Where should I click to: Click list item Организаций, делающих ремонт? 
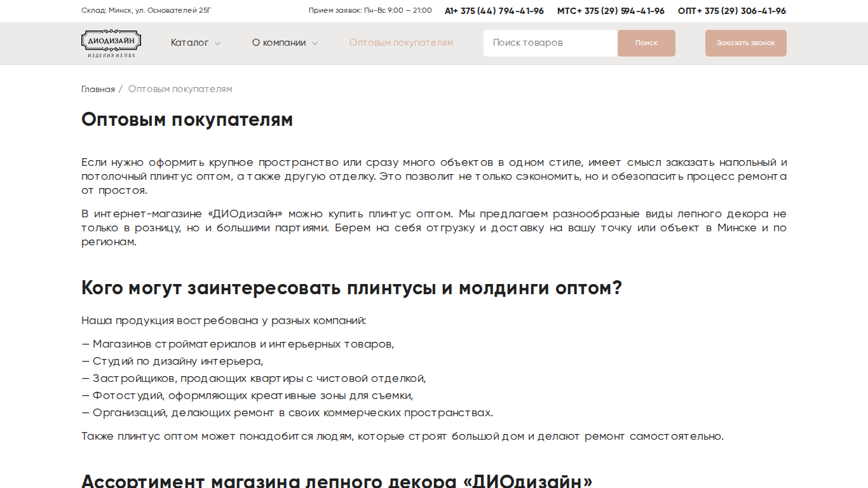coord(287,413)
